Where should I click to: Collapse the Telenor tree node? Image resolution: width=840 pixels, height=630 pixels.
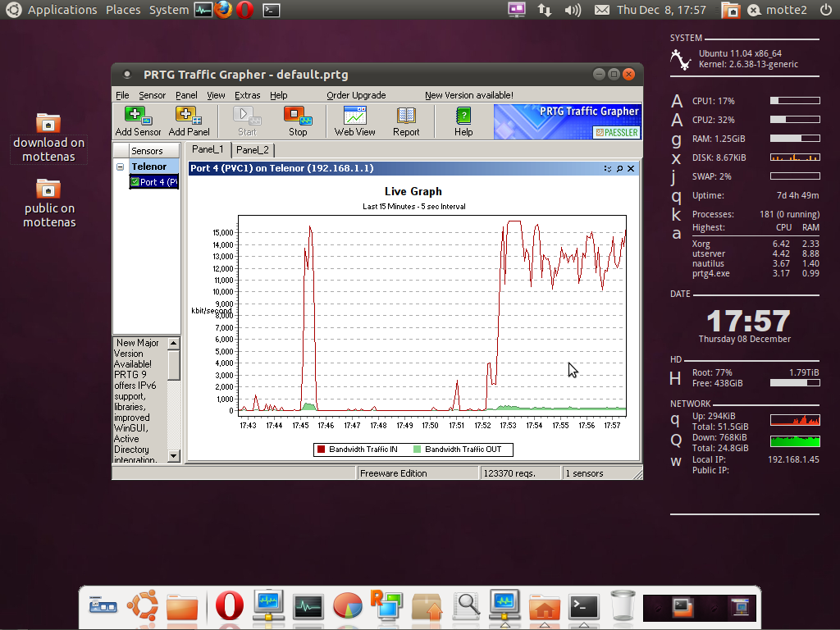coord(120,167)
